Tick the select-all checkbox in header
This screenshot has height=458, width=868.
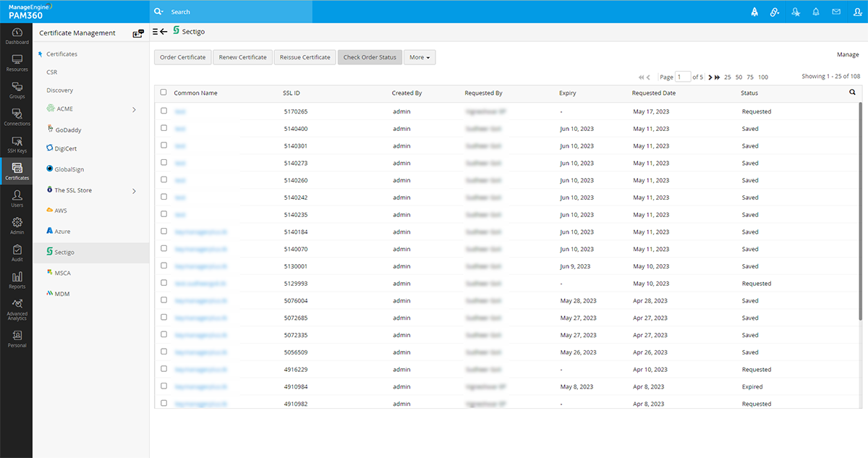tap(163, 93)
